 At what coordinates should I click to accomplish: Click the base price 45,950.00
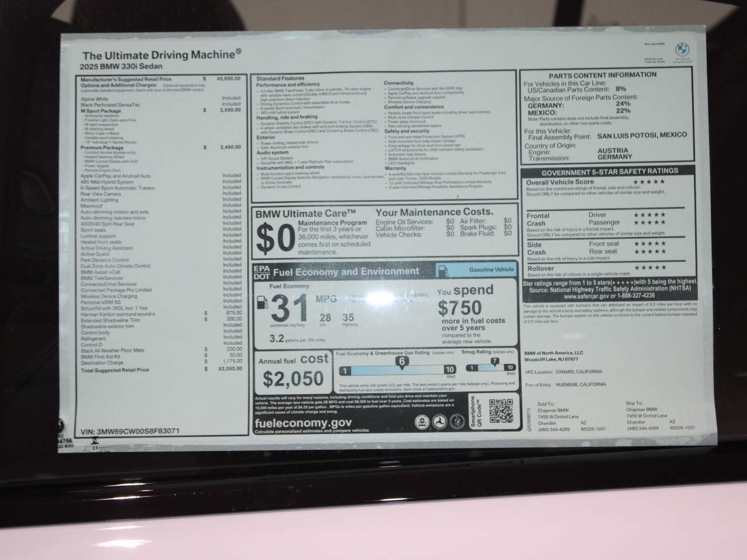(229, 78)
